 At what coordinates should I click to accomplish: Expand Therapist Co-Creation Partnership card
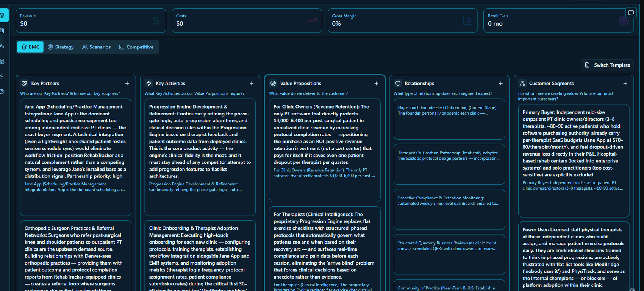[449, 164]
